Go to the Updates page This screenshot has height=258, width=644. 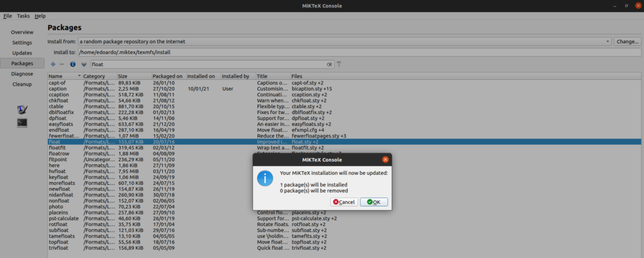(x=22, y=53)
